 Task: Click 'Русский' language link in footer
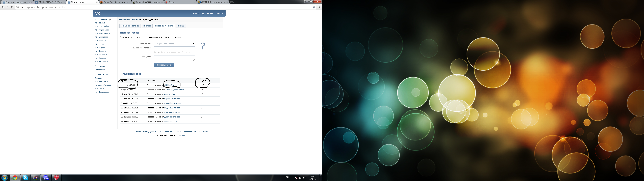click(182, 135)
